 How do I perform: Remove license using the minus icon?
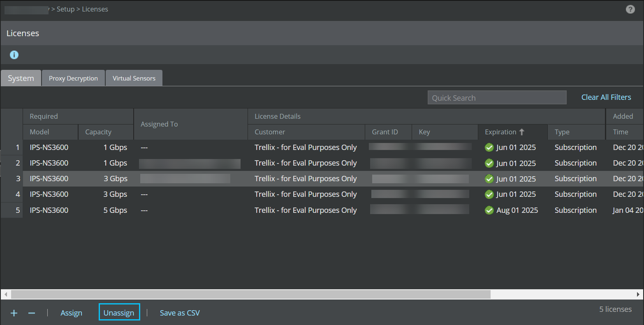click(x=32, y=313)
